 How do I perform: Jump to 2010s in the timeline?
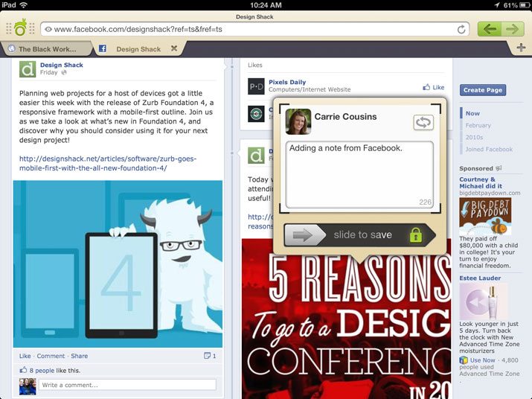pyautogui.click(x=474, y=137)
